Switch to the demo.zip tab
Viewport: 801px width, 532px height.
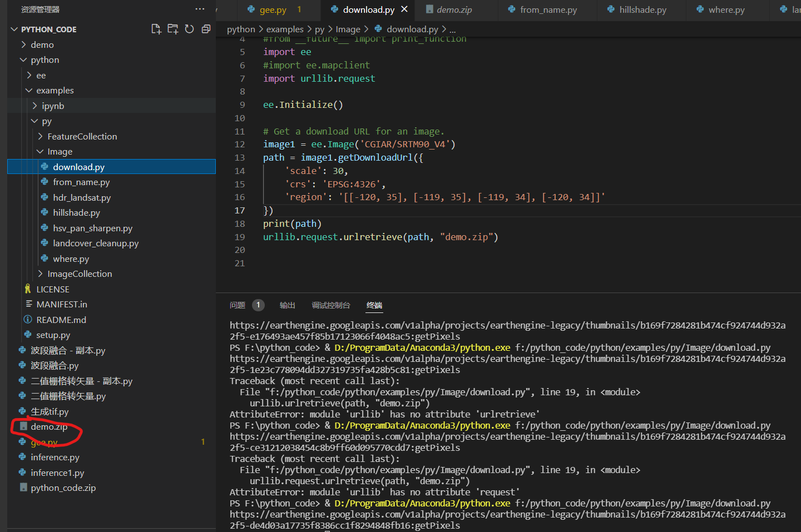coord(454,9)
